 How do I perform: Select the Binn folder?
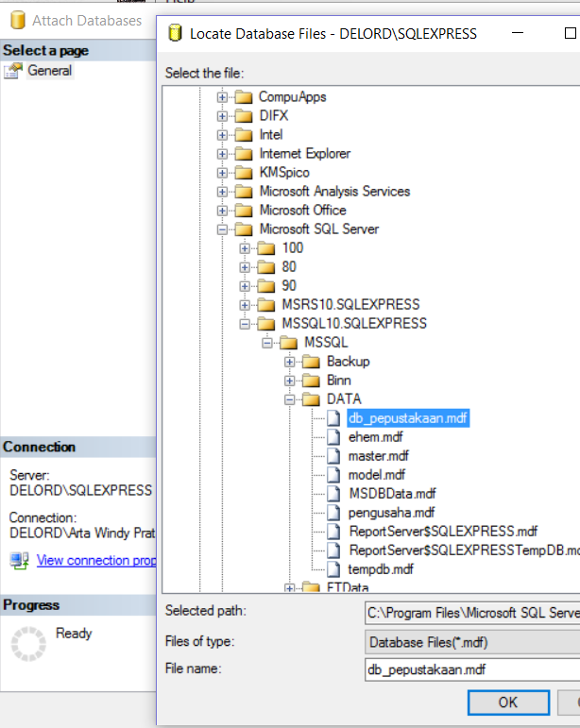click(x=338, y=381)
